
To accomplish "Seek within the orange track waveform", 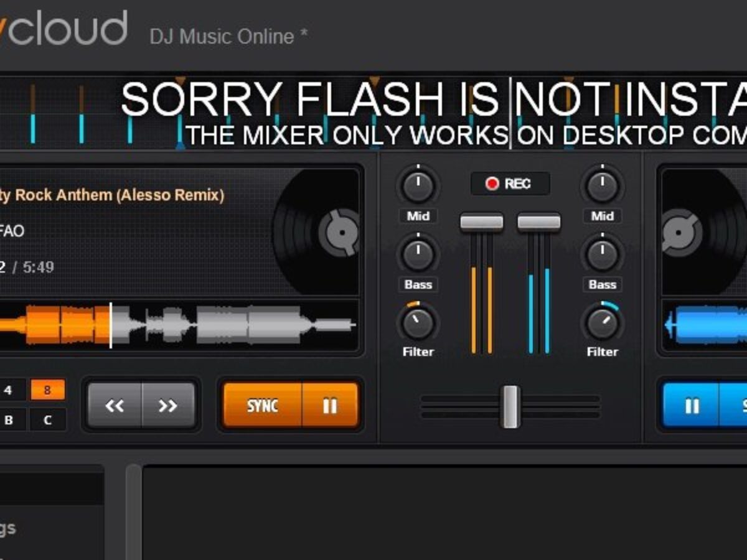I will click(x=177, y=325).
